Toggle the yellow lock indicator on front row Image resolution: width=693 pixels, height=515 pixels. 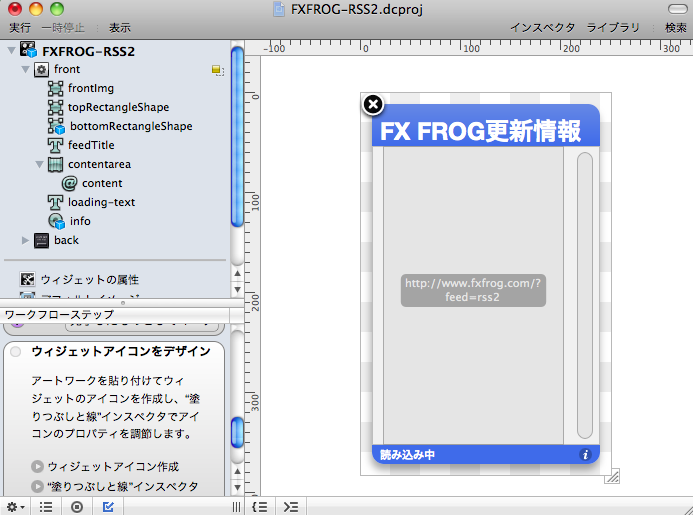[x=217, y=70]
